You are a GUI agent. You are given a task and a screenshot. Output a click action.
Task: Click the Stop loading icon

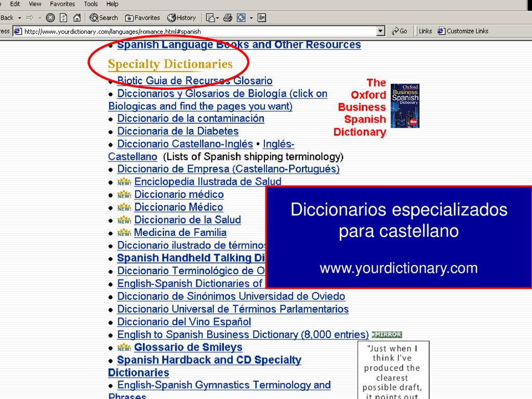50,18
